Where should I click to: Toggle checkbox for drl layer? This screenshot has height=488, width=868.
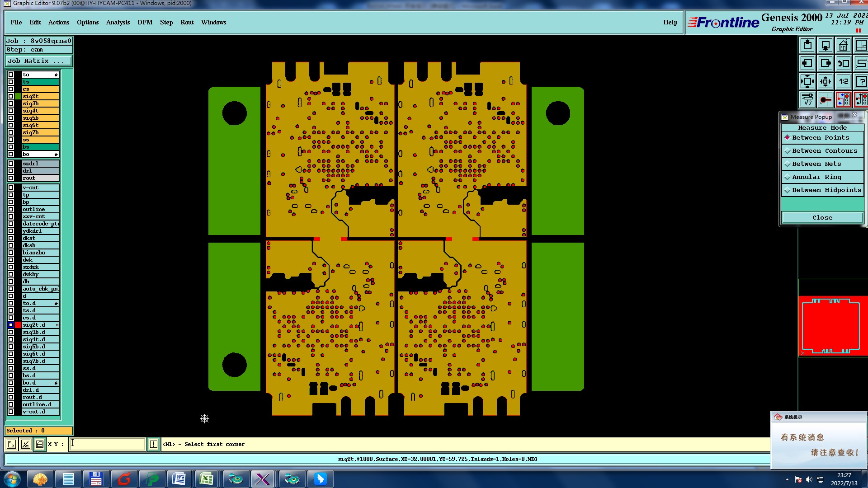[11, 171]
